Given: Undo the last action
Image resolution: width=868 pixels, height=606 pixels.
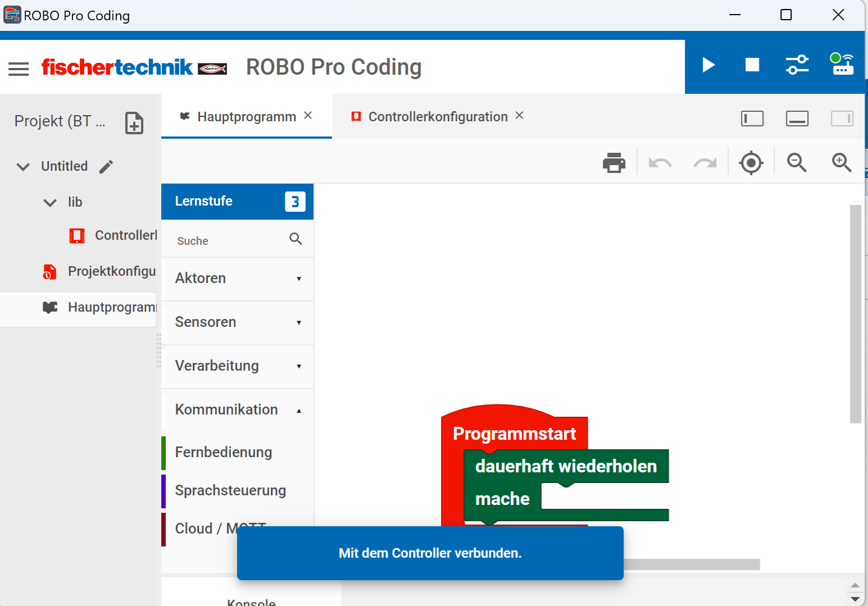Looking at the screenshot, I should [x=660, y=163].
